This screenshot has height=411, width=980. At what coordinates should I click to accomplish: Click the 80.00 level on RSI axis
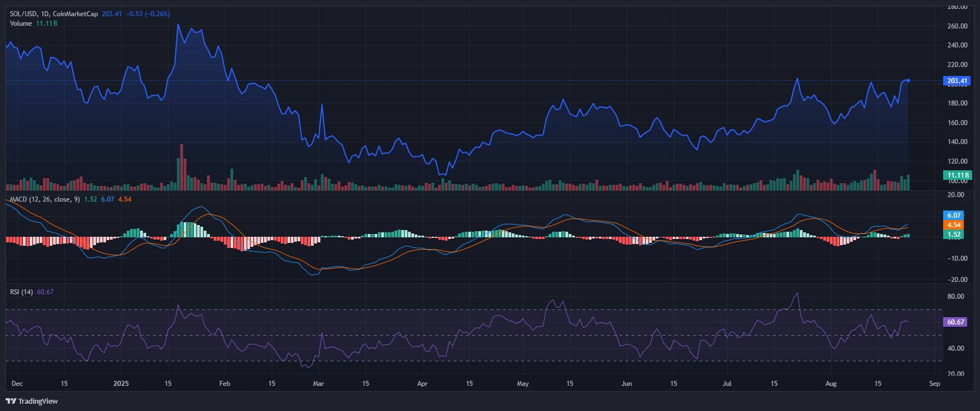point(955,297)
